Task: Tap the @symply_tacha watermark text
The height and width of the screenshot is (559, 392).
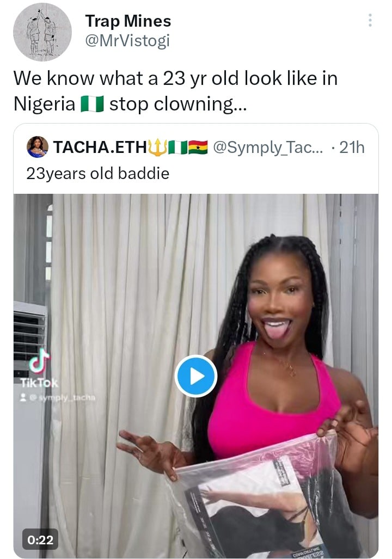Action: (63, 397)
